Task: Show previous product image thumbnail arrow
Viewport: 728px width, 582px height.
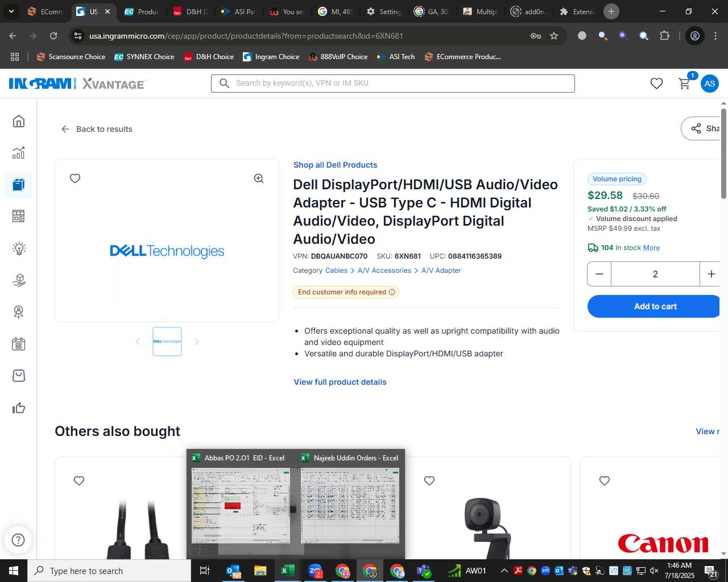Action: coord(138,342)
